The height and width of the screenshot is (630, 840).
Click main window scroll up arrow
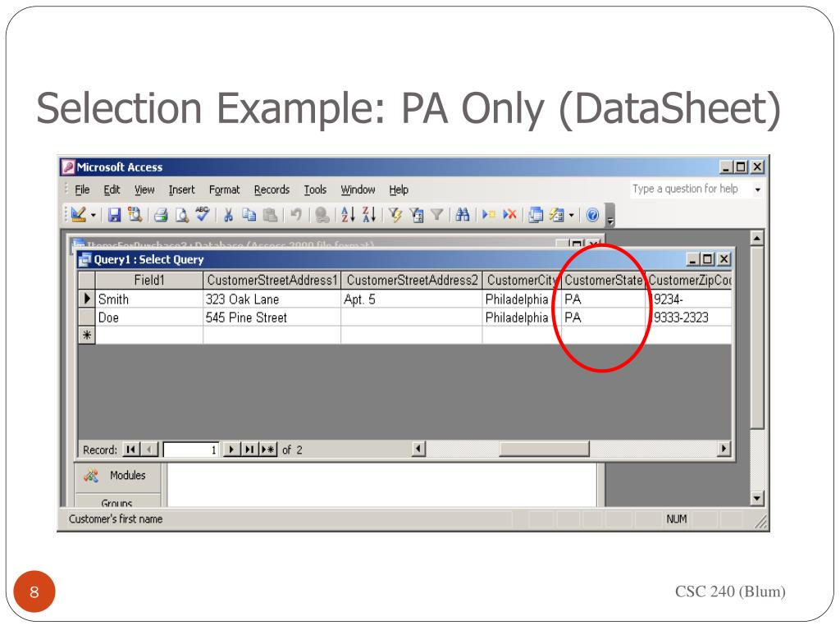pyautogui.click(x=756, y=238)
